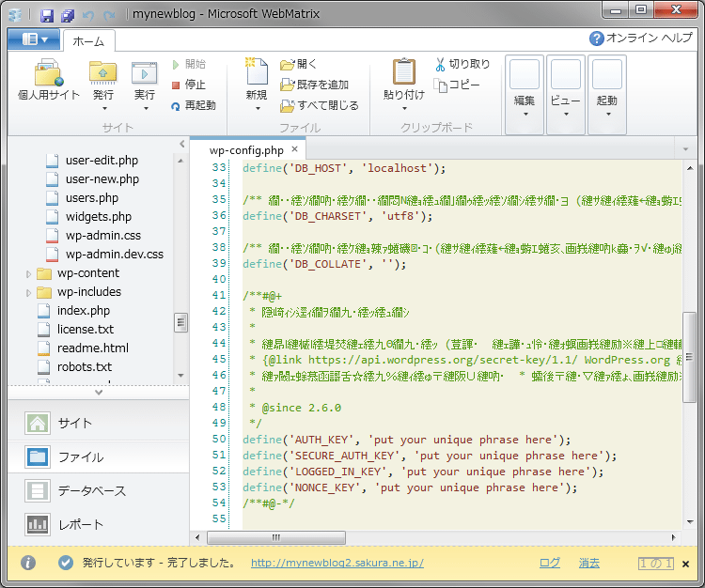The width and height of the screenshot is (705, 588).
Task: Click file tree scrollbar thumb
Action: tap(180, 322)
